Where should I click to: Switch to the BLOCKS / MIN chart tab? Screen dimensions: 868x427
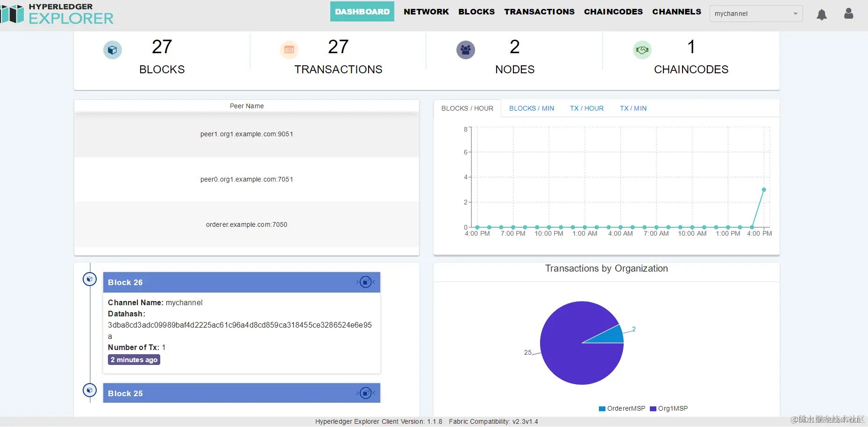pos(531,108)
